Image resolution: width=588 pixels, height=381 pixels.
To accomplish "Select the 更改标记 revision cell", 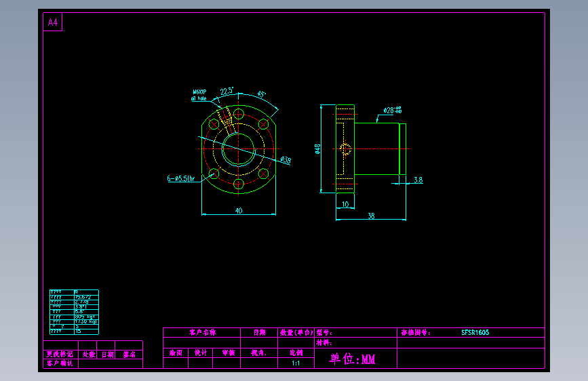I will click(60, 355).
